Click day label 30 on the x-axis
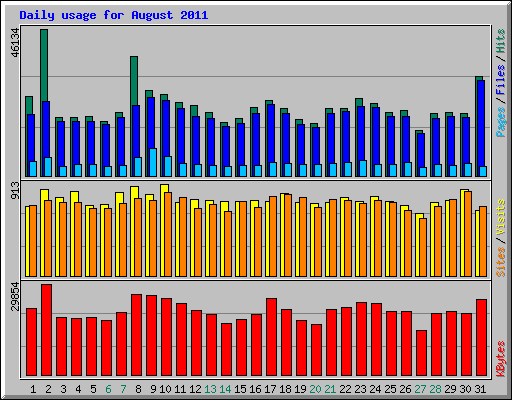 pyautogui.click(x=465, y=389)
